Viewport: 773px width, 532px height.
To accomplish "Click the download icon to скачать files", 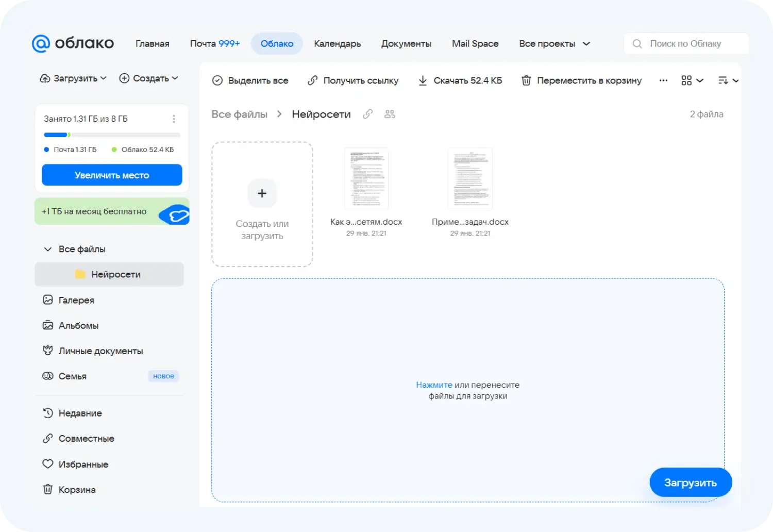I will point(423,80).
